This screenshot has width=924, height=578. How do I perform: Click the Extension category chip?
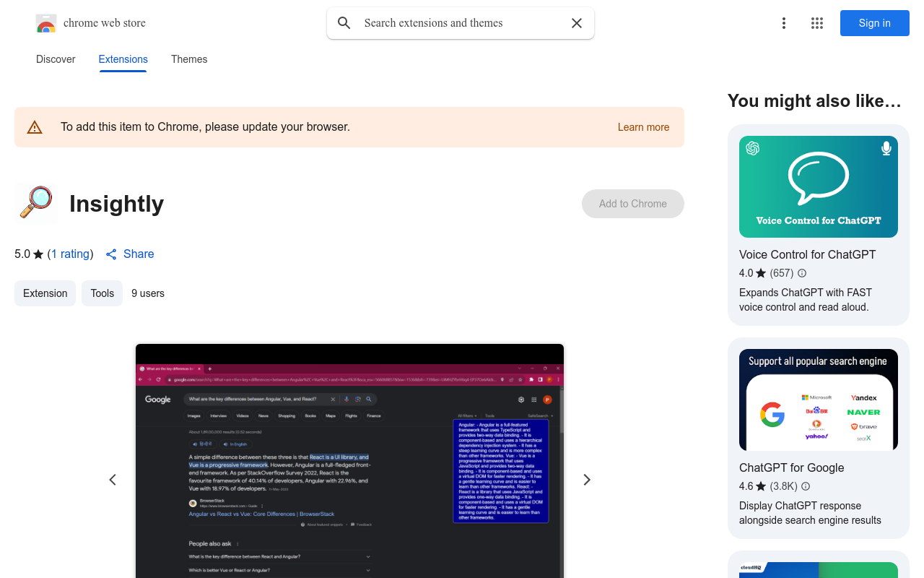tap(45, 293)
